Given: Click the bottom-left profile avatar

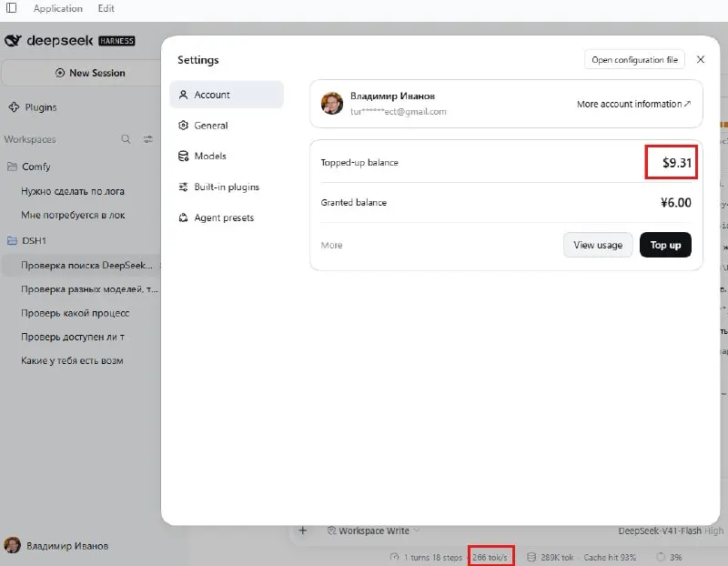Looking at the screenshot, I should point(13,546).
